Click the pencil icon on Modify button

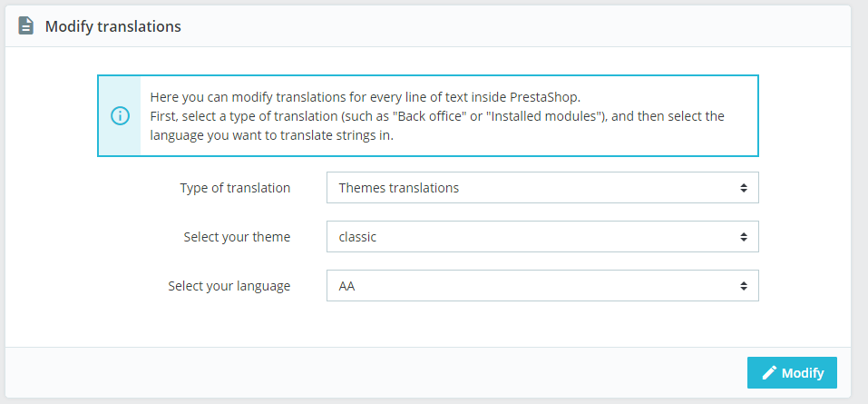(x=769, y=372)
